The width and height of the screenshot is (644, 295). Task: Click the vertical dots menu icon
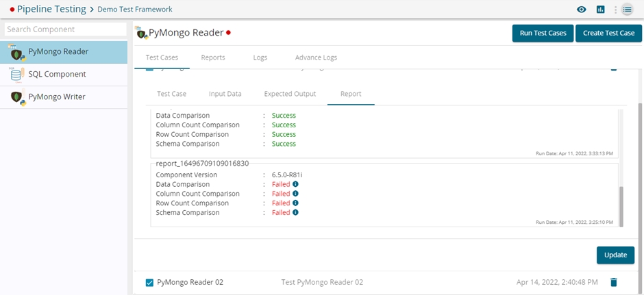615,10
